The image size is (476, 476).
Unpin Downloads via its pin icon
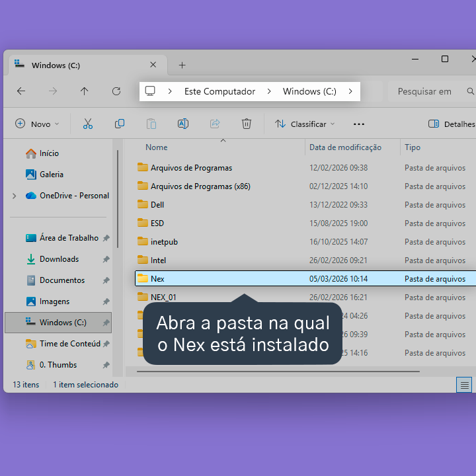click(106, 259)
